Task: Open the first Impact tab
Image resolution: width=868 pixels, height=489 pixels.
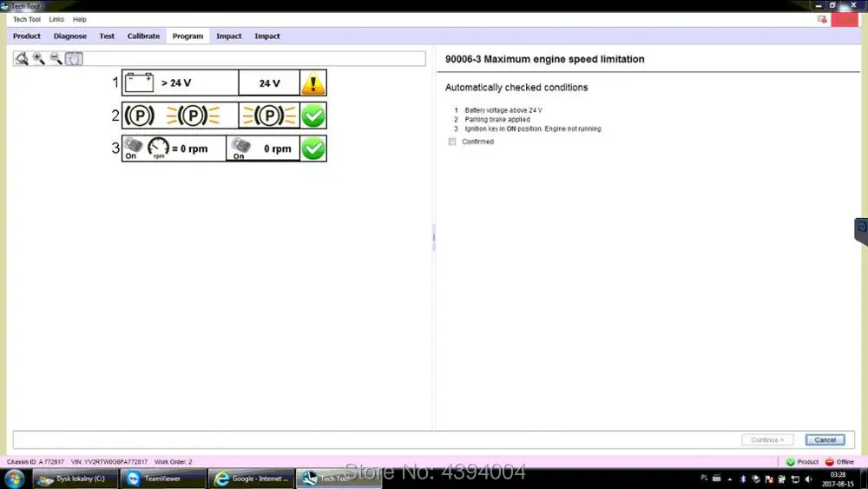Action: [x=228, y=36]
